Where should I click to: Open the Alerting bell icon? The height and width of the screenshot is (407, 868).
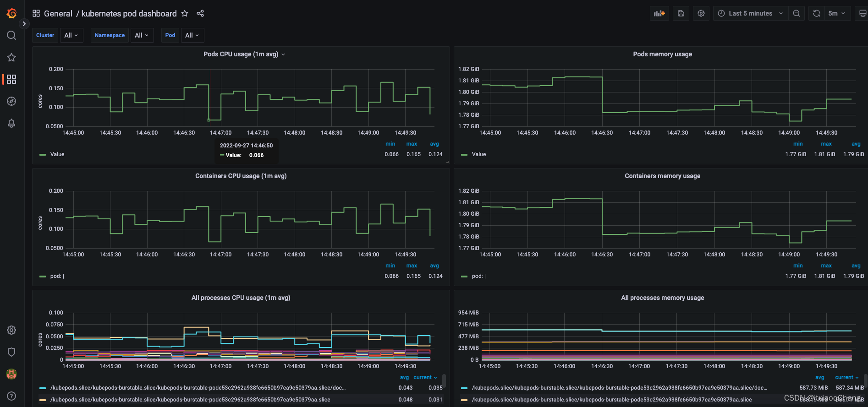tap(11, 123)
